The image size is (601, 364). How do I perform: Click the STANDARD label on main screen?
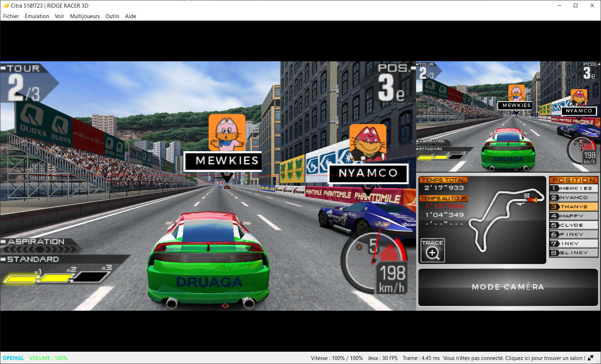click(33, 260)
